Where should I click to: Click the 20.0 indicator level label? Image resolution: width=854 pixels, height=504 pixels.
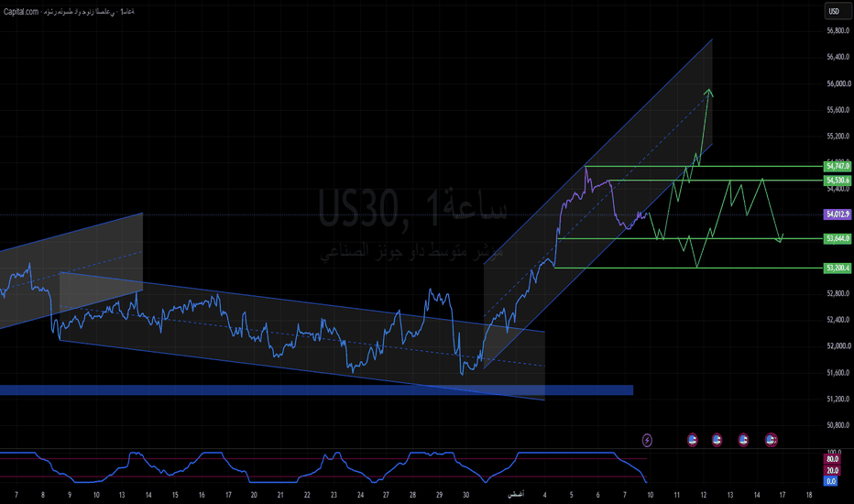(832, 470)
